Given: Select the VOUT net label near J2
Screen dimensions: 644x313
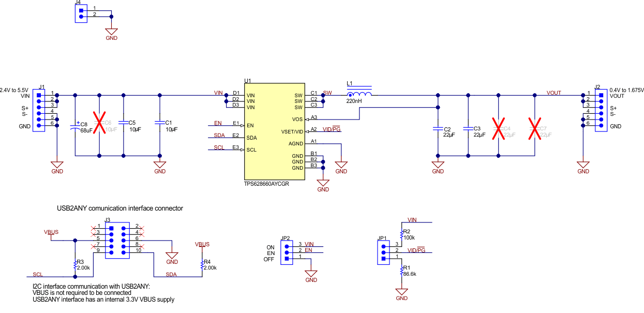Looking at the screenshot, I should 553,93.
